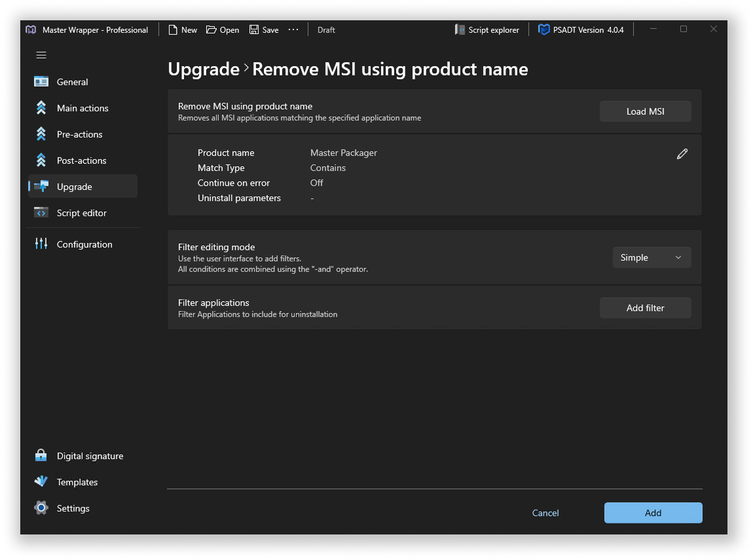753x560 pixels.
Task: Click the New file icon
Action: [x=174, y=30]
